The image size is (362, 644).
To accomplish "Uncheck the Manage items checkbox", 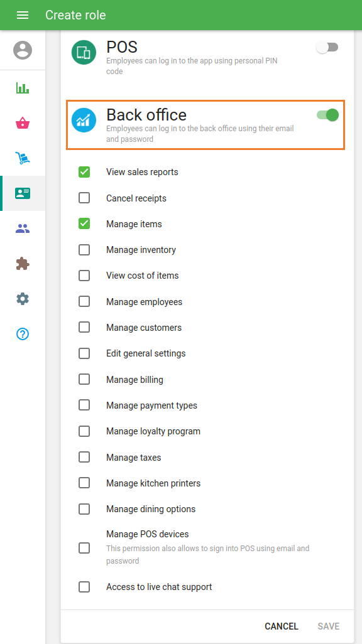I will click(84, 224).
